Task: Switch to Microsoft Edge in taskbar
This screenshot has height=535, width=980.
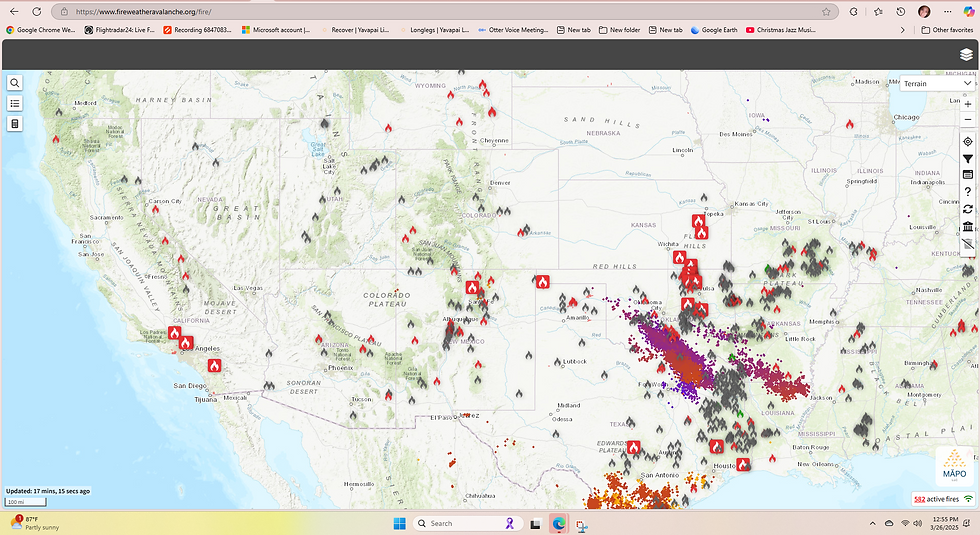Action: point(558,523)
